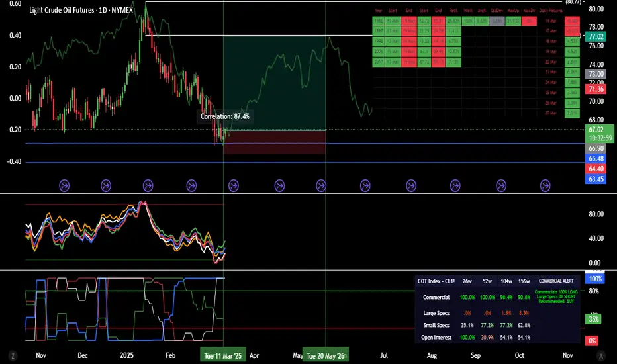
Task: Click the mid-August contract rollover marker icon
Action: [455, 185]
